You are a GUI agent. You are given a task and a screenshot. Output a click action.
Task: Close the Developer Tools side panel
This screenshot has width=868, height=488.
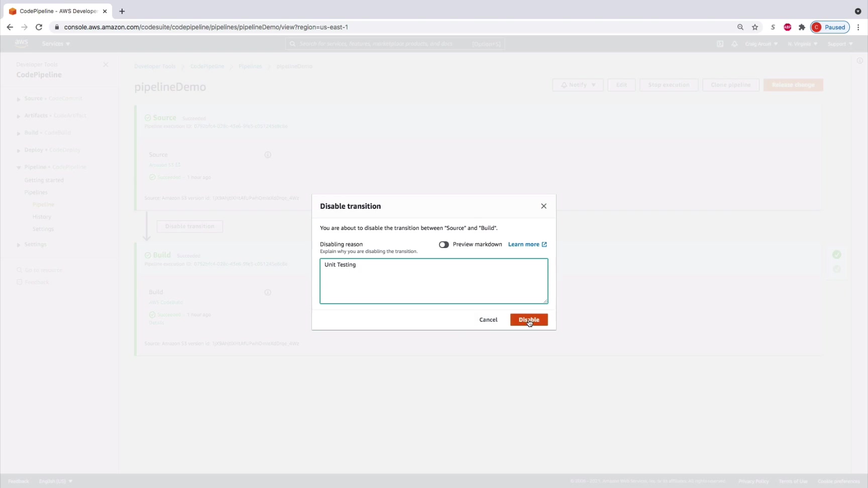click(105, 64)
